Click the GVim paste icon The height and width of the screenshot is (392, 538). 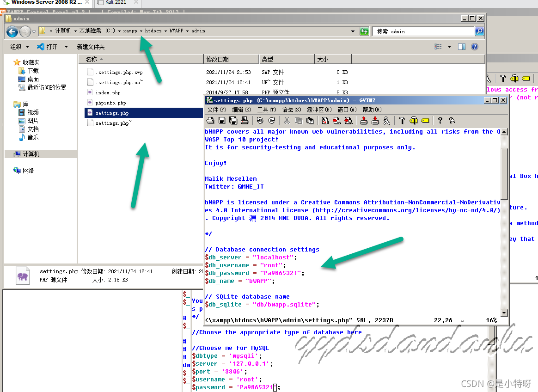pyautogui.click(x=310, y=121)
